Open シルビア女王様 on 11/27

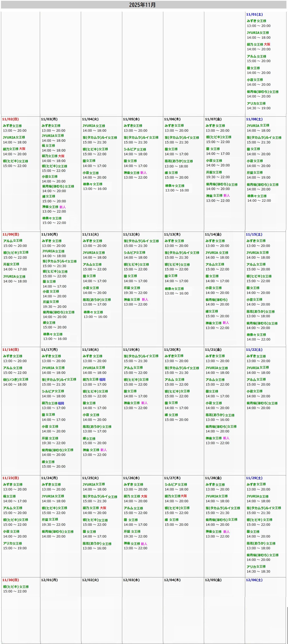176,484
